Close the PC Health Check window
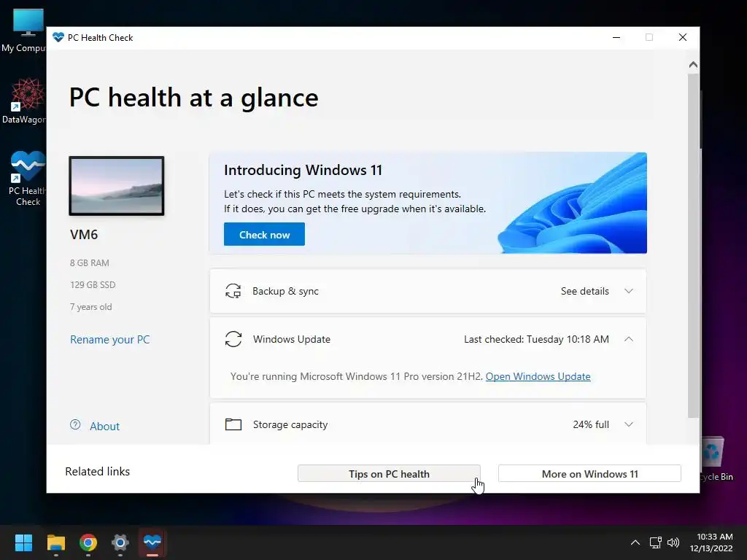This screenshot has height=560, width=747. coord(683,37)
